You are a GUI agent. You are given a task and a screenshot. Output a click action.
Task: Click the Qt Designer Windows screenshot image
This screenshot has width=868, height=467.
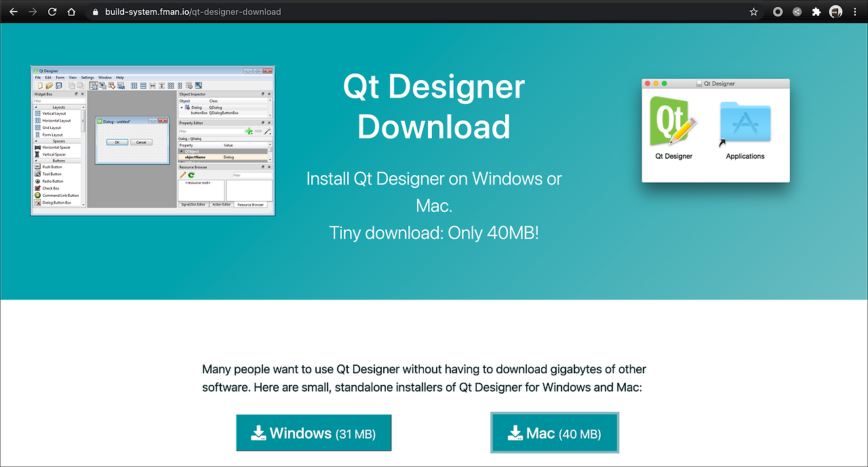coord(153,141)
